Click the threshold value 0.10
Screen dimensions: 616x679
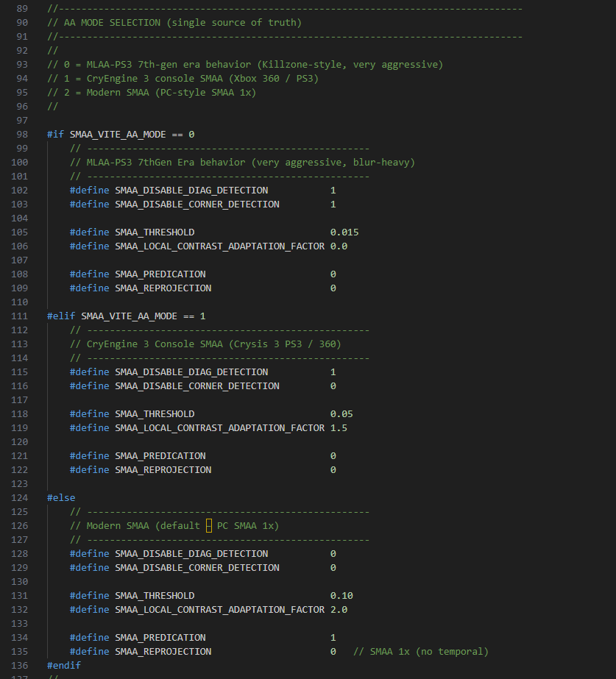(341, 595)
